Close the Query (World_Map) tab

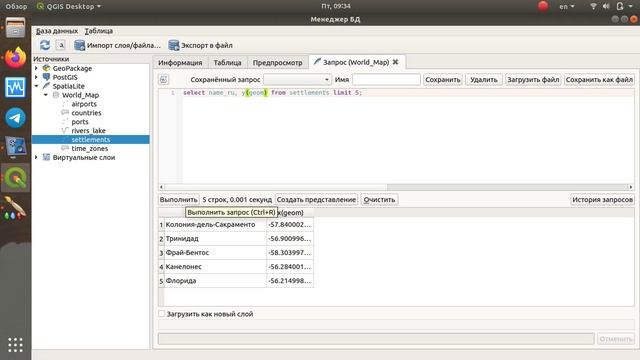point(396,62)
